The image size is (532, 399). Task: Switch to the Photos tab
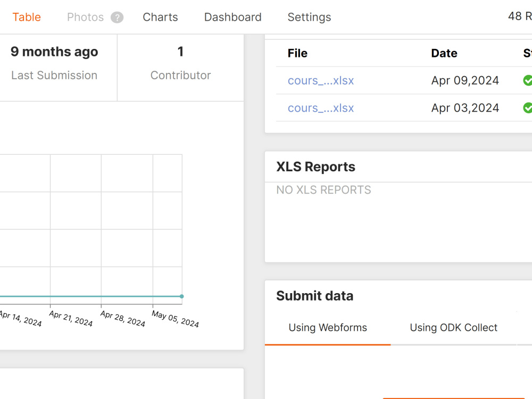[85, 17]
